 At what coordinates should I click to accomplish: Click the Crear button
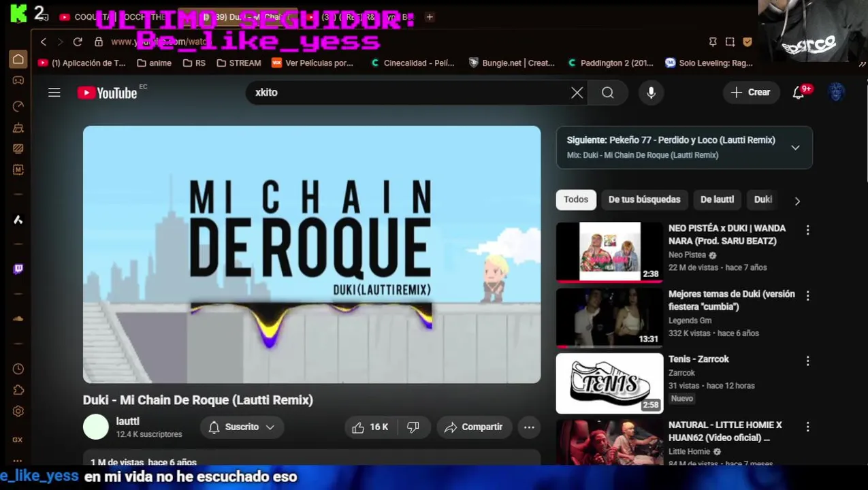750,93
